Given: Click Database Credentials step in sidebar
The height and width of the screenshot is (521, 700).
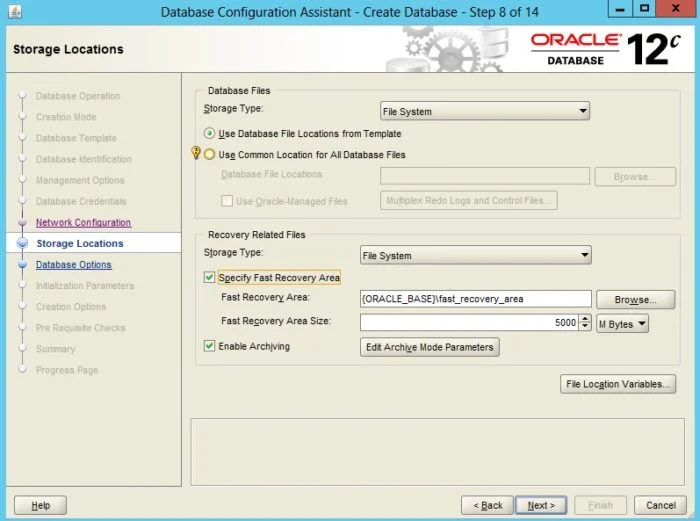Looking at the screenshot, I should (x=81, y=201).
